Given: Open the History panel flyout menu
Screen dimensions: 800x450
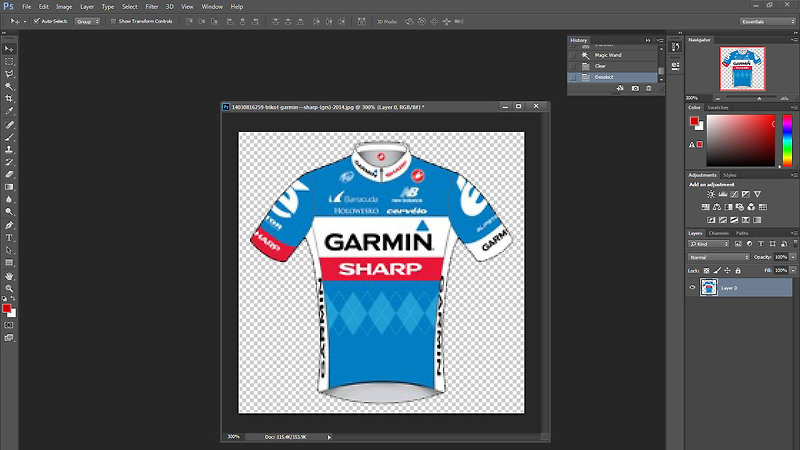Looking at the screenshot, I should coord(660,40).
